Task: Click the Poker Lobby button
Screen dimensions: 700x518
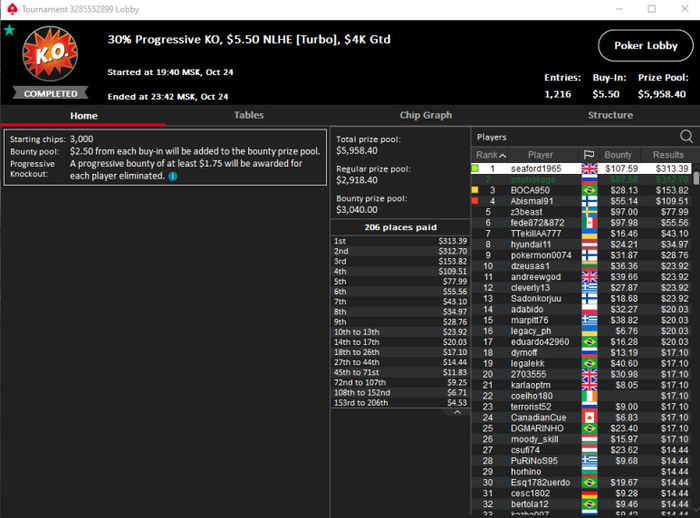Action: click(x=646, y=46)
